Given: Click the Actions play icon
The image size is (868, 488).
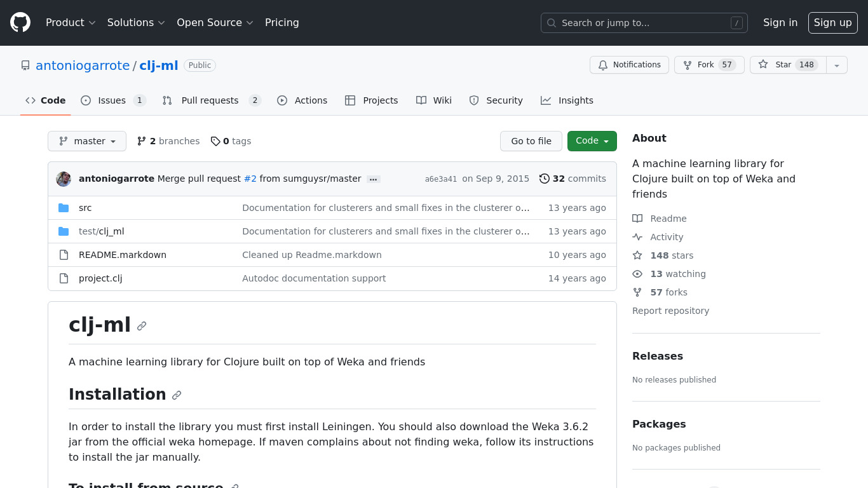Looking at the screenshot, I should tap(282, 100).
